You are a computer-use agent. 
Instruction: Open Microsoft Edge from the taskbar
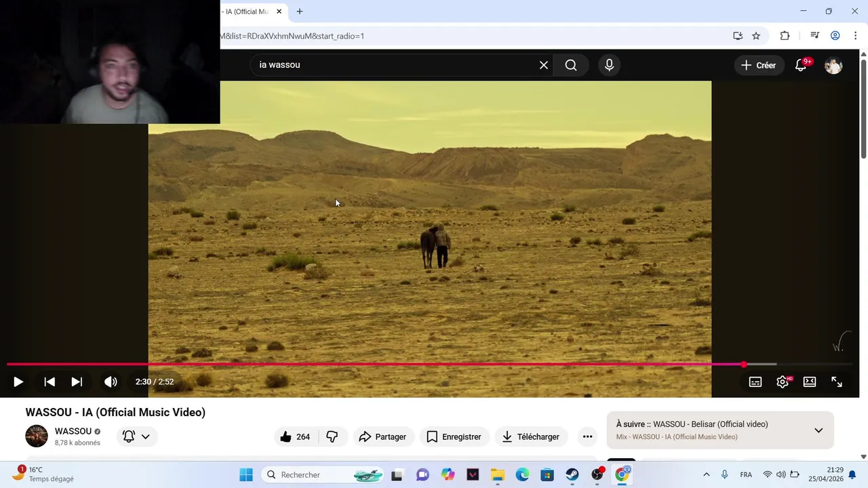point(523,475)
